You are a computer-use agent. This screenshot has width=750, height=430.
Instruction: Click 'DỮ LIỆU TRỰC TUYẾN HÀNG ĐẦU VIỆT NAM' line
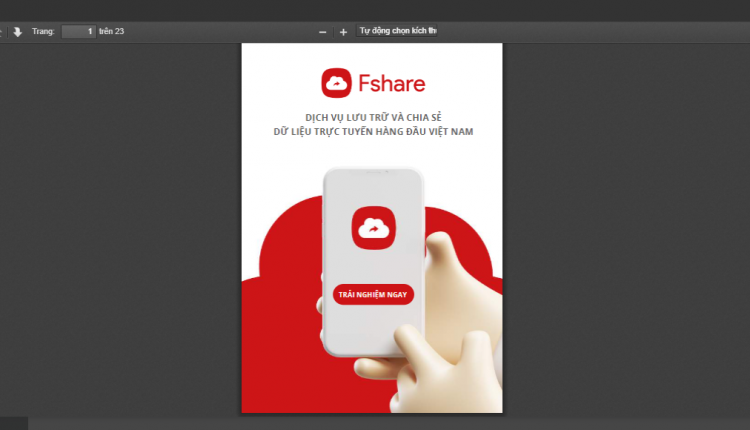[374, 132]
